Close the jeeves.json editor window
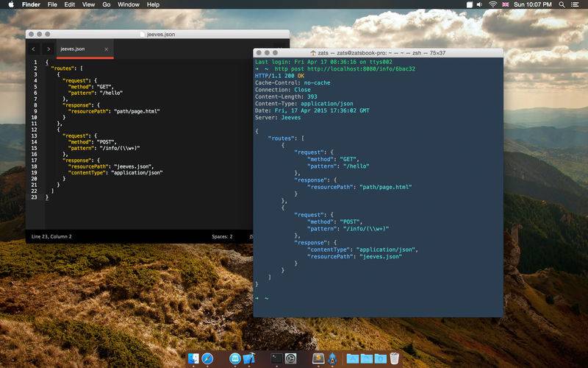The image size is (588, 368). tap(31, 34)
